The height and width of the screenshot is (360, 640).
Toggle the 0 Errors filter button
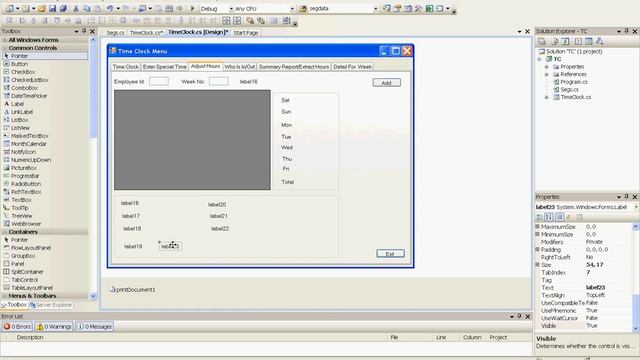(x=17, y=327)
